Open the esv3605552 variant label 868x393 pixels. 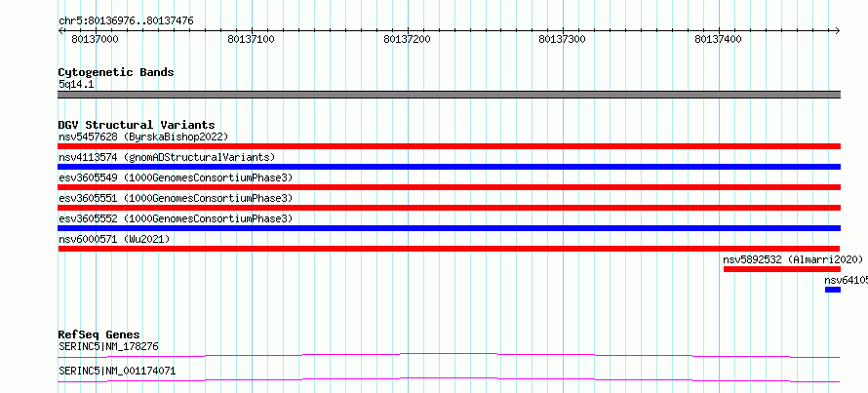coord(175,218)
